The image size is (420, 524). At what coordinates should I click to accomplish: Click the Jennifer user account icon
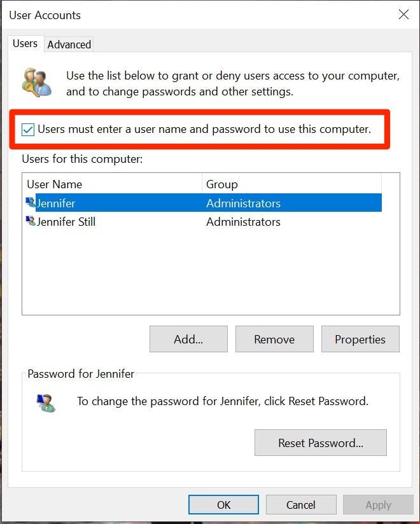pos(31,203)
